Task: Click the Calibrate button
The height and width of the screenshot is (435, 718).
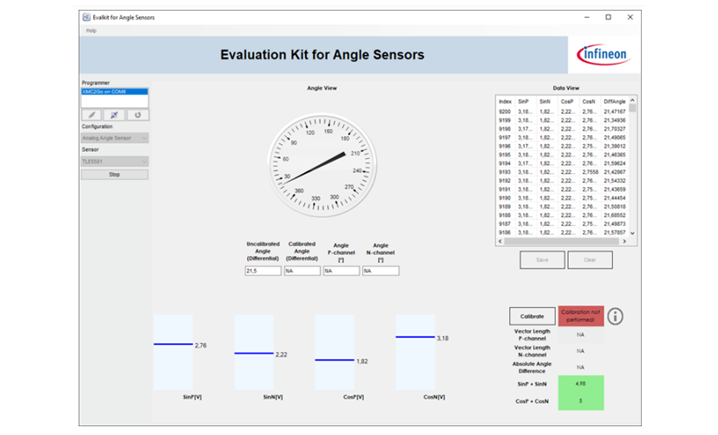Action: tap(530, 316)
